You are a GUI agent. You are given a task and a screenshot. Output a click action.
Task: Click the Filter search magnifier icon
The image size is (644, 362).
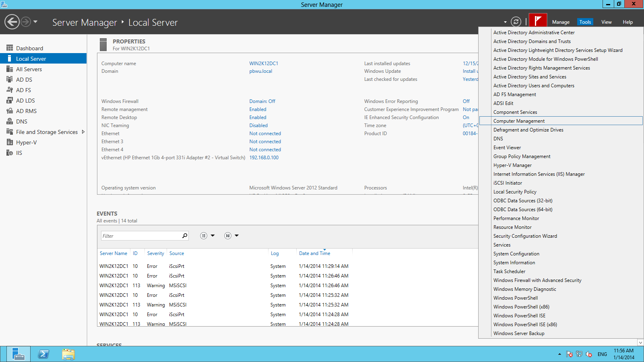[185, 236]
